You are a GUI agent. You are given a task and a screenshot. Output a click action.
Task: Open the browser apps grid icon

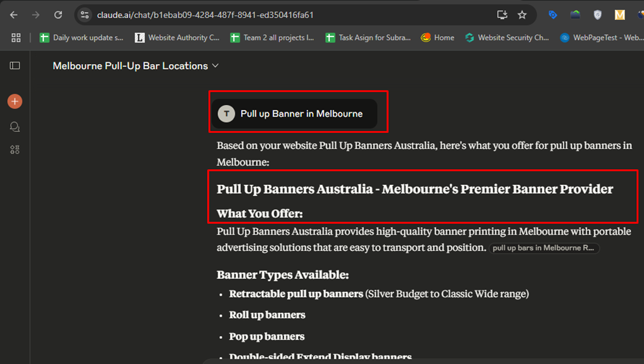pos(16,38)
